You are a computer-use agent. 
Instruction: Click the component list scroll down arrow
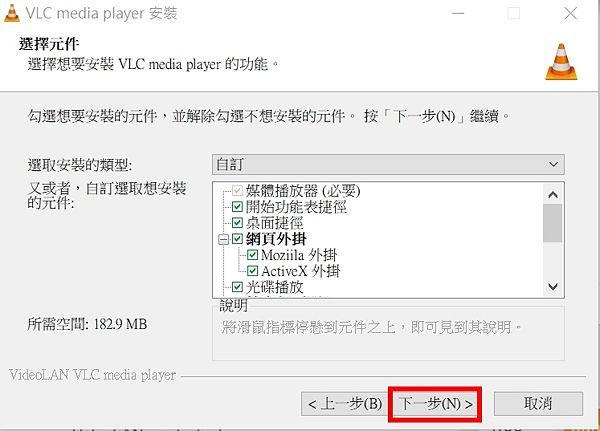click(553, 286)
